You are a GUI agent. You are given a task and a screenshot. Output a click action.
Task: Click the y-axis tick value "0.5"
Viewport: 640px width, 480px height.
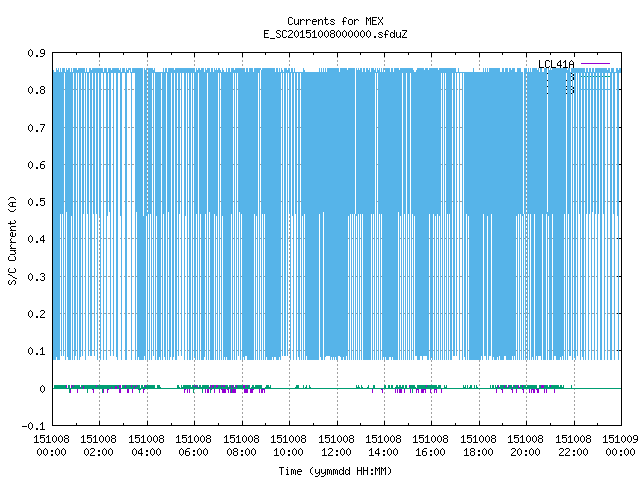(36, 202)
